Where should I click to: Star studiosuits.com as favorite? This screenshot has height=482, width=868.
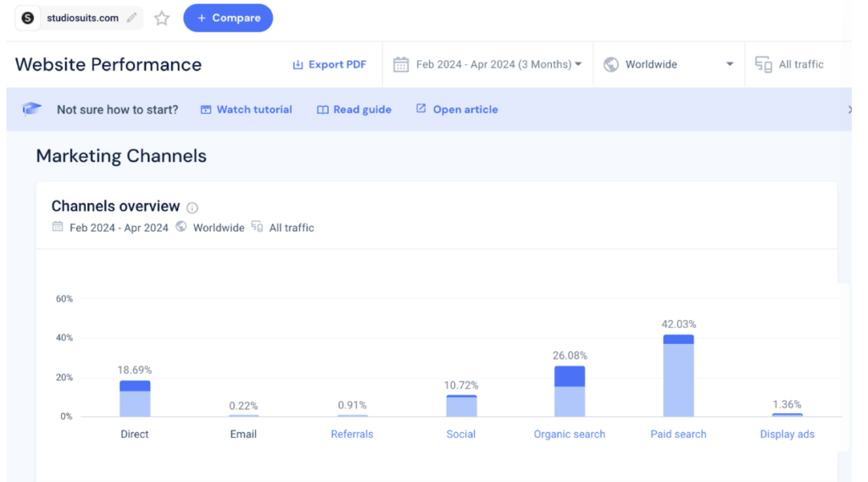162,19
